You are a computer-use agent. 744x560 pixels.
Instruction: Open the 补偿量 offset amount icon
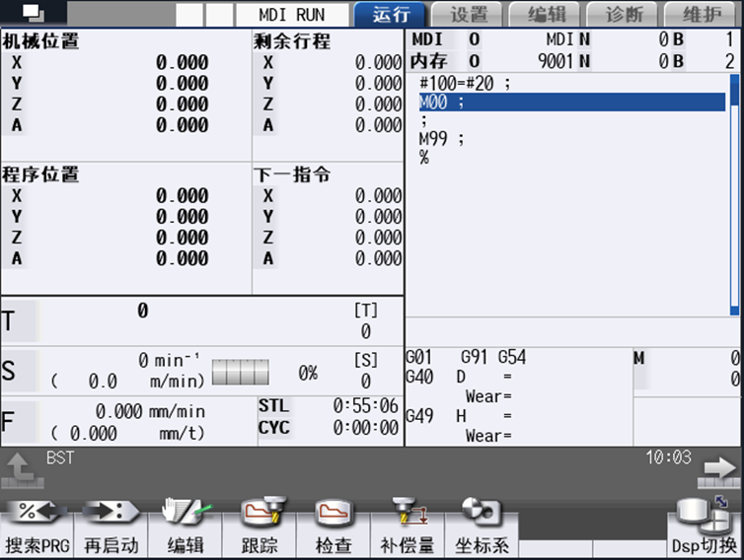pyautogui.click(x=407, y=528)
